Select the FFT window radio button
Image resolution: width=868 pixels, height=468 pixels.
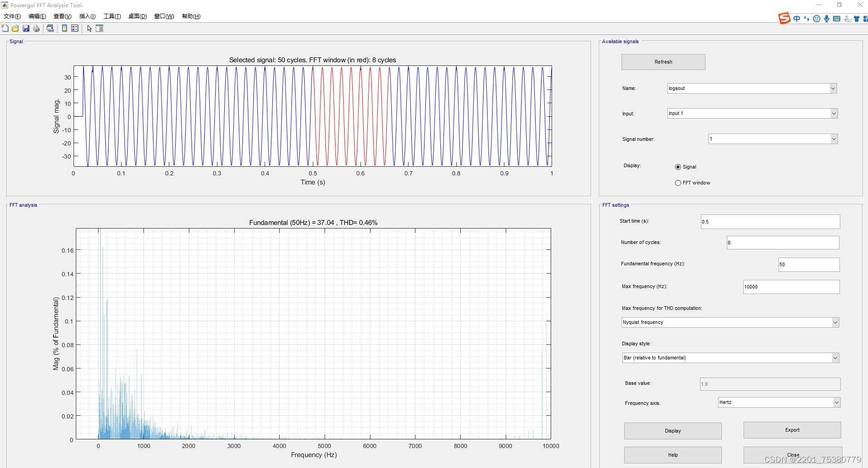click(x=678, y=183)
